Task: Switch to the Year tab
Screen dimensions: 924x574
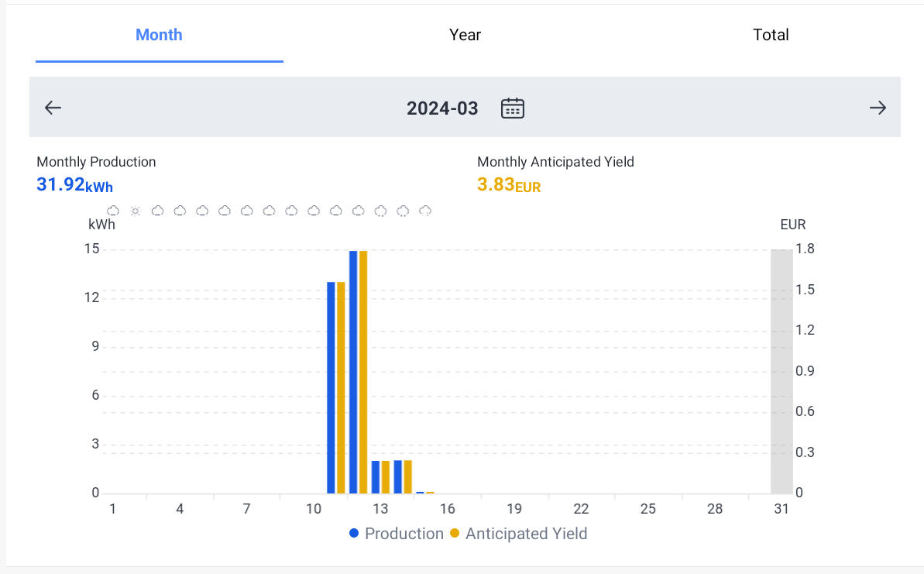Action: 465,35
